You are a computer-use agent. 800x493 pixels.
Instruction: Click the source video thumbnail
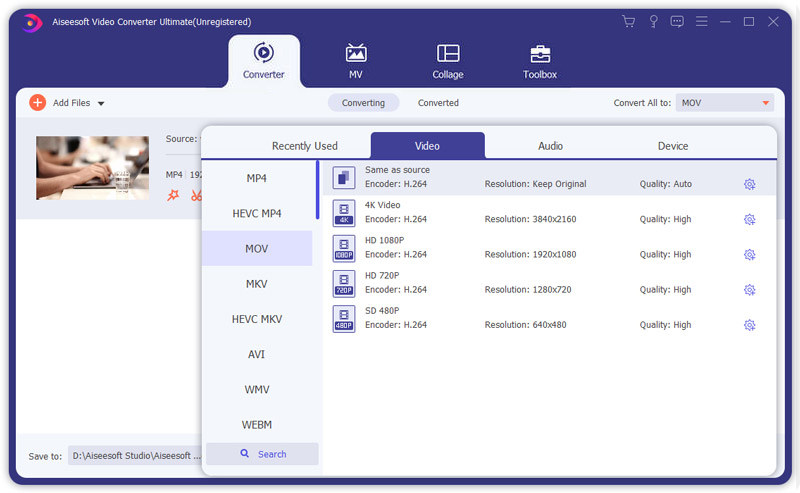point(92,168)
